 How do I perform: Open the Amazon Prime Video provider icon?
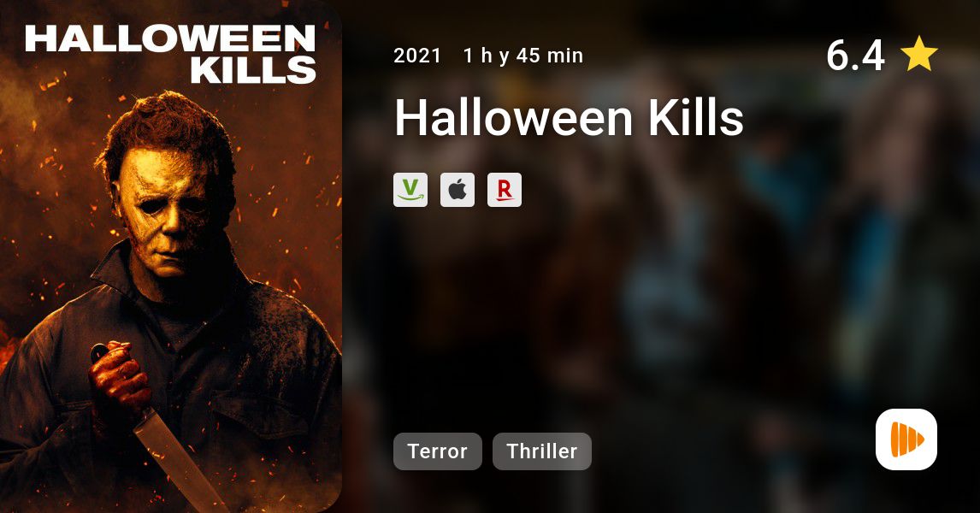click(x=410, y=190)
